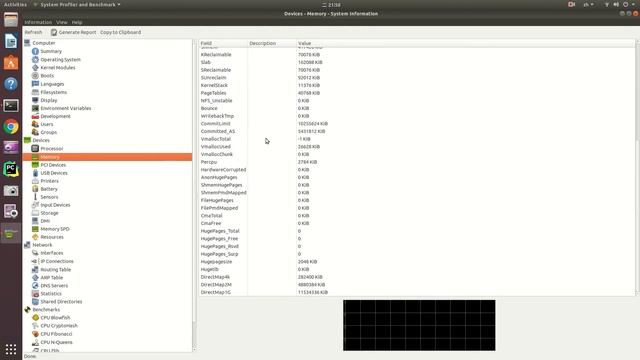Select the CPU Blowfish benchmark icon

click(35, 318)
